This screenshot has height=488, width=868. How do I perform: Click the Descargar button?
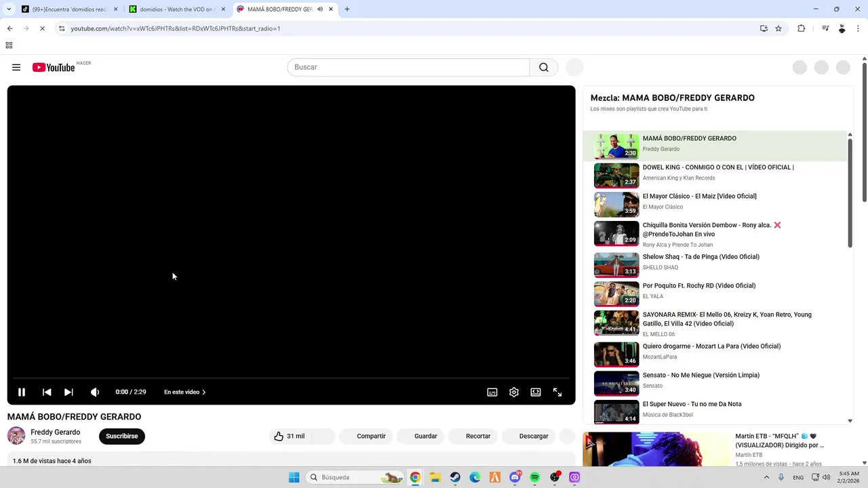click(534, 436)
